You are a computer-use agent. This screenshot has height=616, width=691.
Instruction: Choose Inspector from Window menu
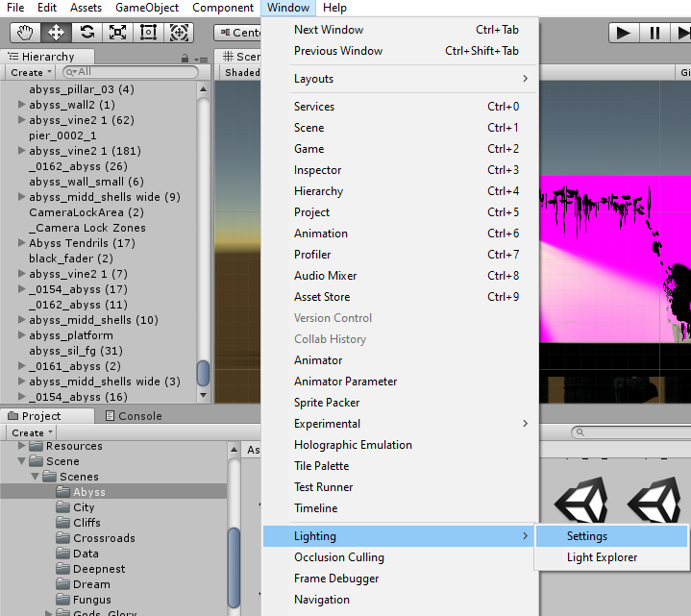coord(400,170)
